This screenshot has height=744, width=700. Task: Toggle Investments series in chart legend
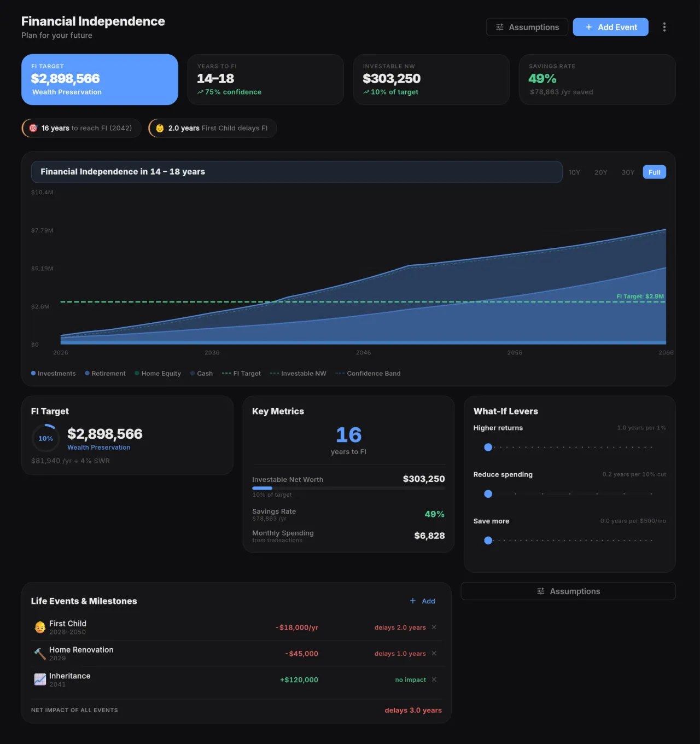coord(53,374)
